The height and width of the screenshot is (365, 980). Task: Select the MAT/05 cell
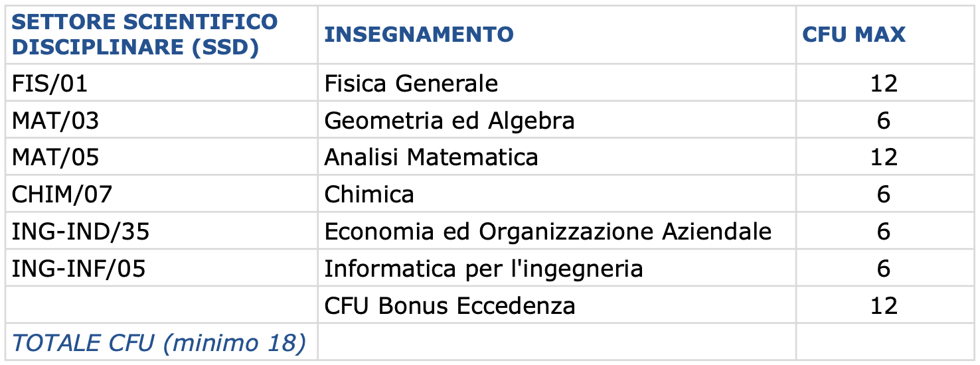pyautogui.click(x=161, y=157)
